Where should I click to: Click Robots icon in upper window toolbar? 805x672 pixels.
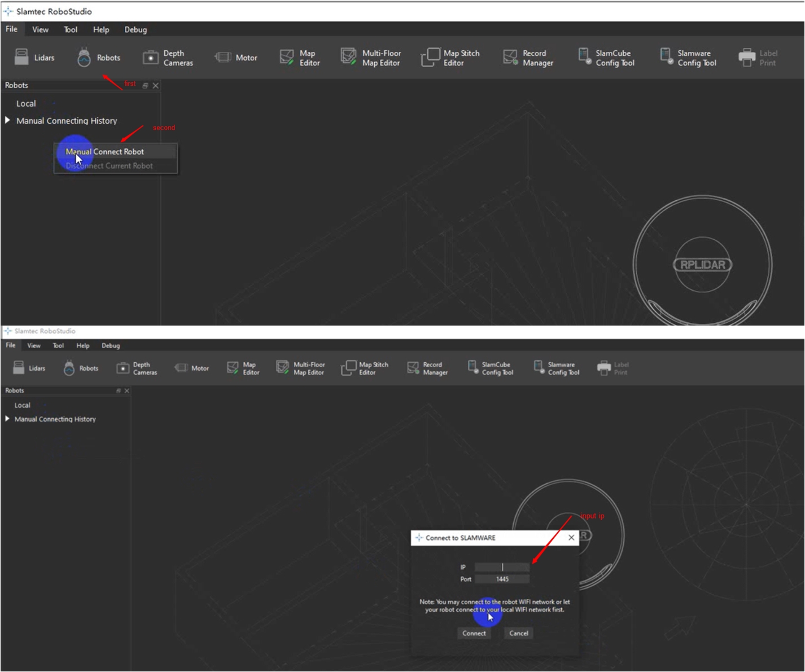(84, 58)
